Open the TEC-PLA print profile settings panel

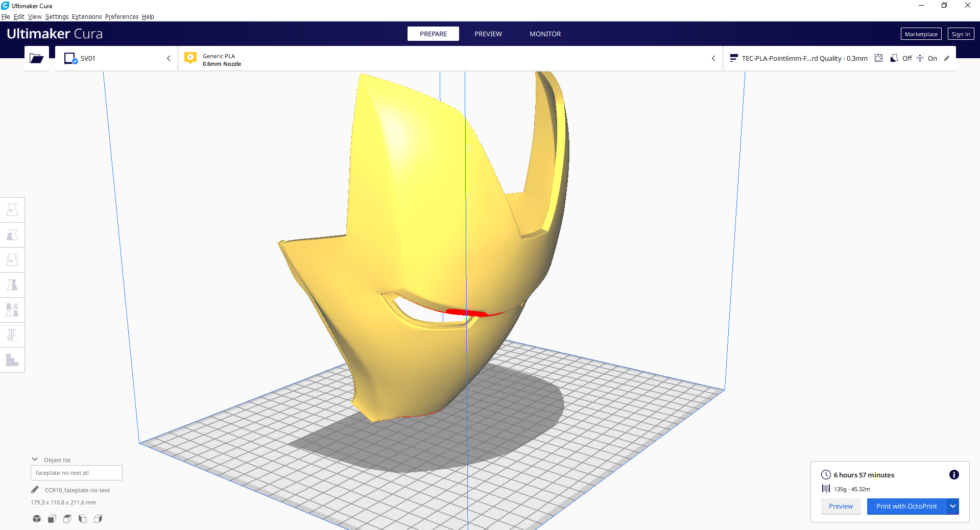840,58
